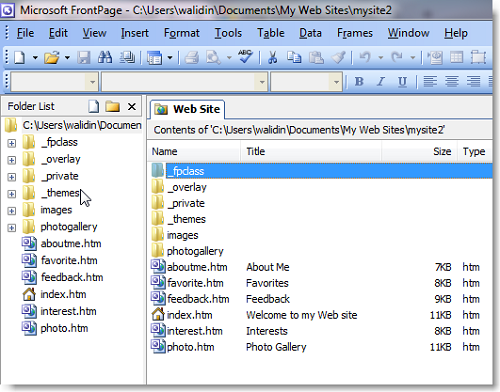This screenshot has height=392, width=500.
Task: Click the Cut scissors icon
Action: pyautogui.click(x=272, y=58)
